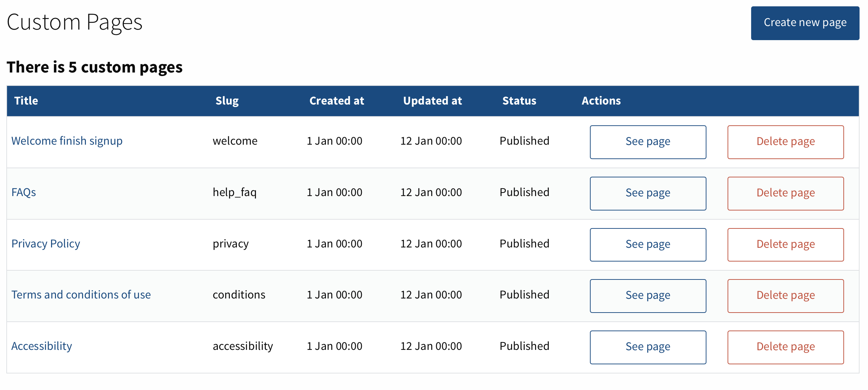Screen dimensions: 868x390
Task: See page for Privacy Policy
Action: 648,244
